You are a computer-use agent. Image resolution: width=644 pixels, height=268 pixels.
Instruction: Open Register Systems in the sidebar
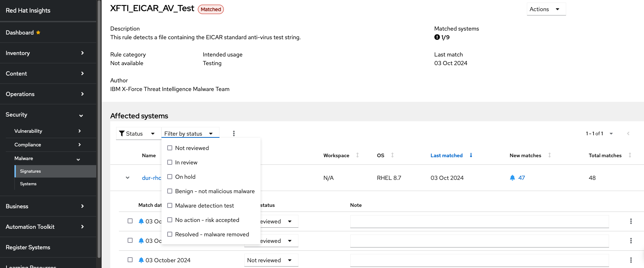(x=48, y=247)
